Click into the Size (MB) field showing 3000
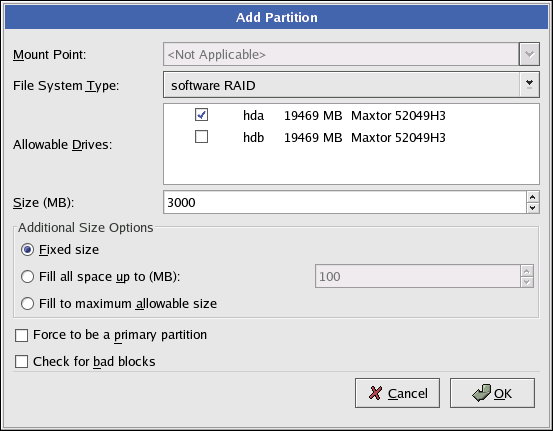553x431 pixels. (345, 202)
